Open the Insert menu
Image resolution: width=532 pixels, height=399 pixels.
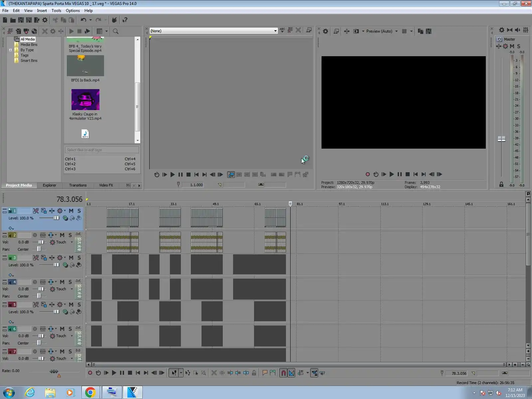coord(42,11)
